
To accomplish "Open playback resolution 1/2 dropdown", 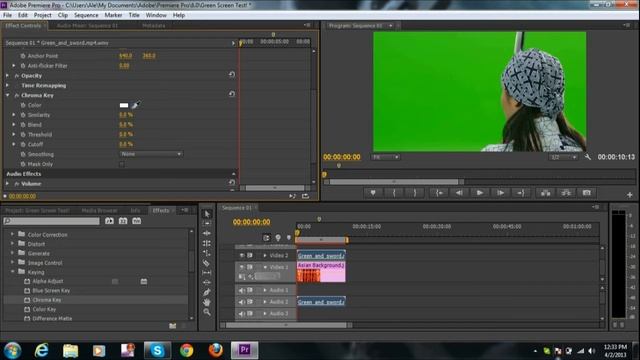I will (x=563, y=157).
